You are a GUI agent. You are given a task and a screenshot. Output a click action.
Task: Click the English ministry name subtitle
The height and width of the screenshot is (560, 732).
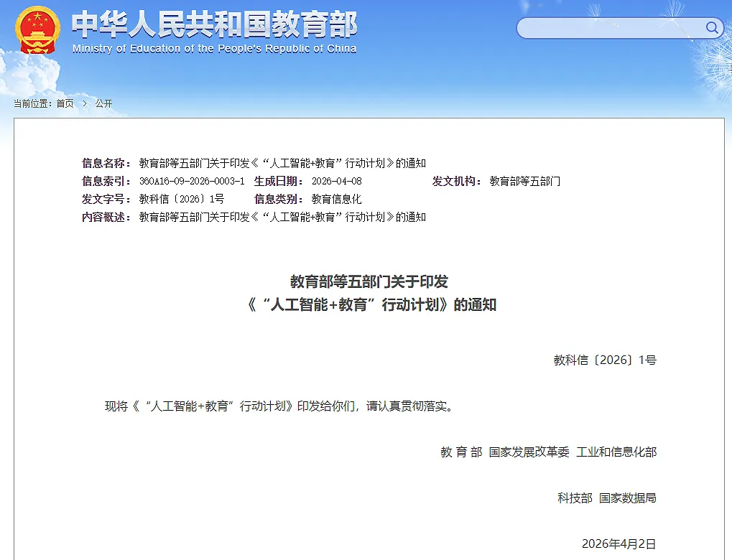click(214, 49)
